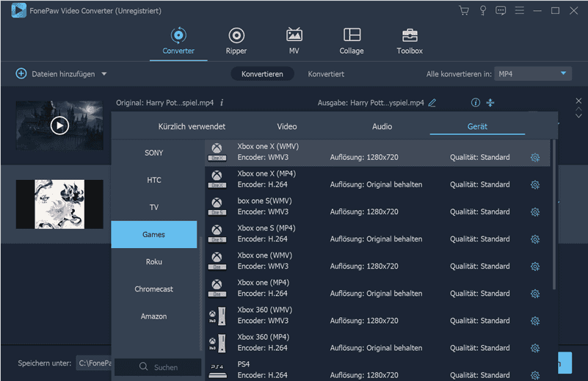Click the category list scrollbar
Screen dimensions: 588x381
[x=201, y=294]
